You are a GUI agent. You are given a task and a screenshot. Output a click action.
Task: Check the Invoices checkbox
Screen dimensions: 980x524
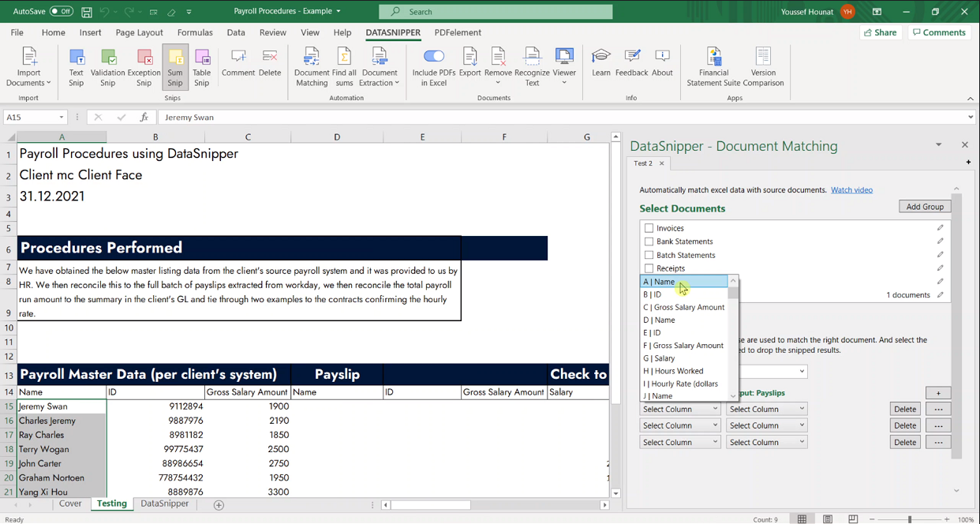(x=649, y=228)
